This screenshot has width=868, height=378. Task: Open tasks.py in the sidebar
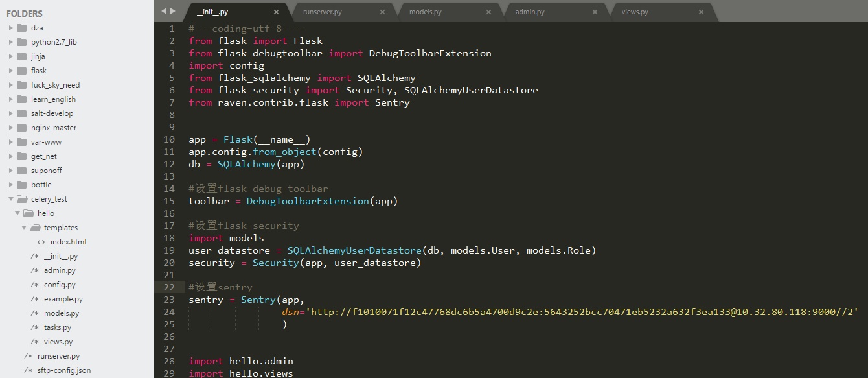pos(58,327)
